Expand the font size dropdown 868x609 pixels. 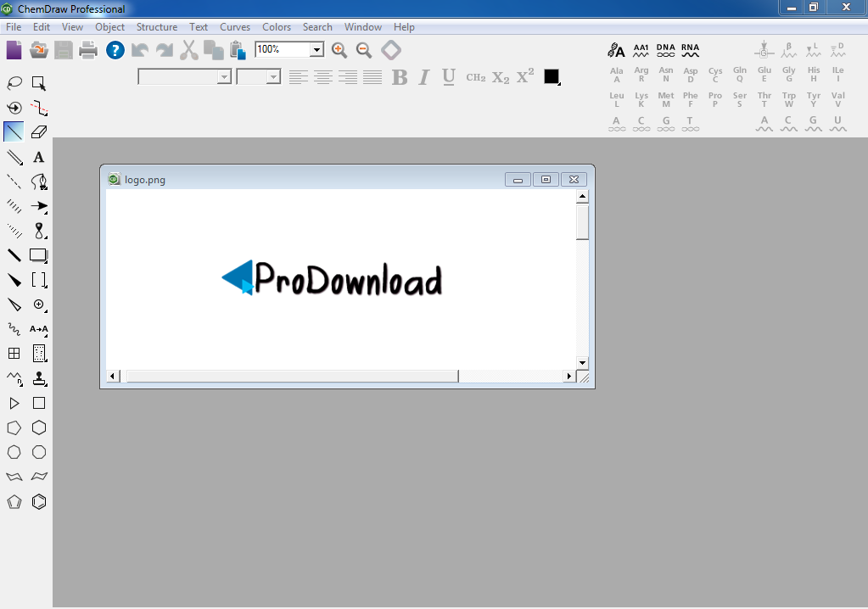click(273, 77)
